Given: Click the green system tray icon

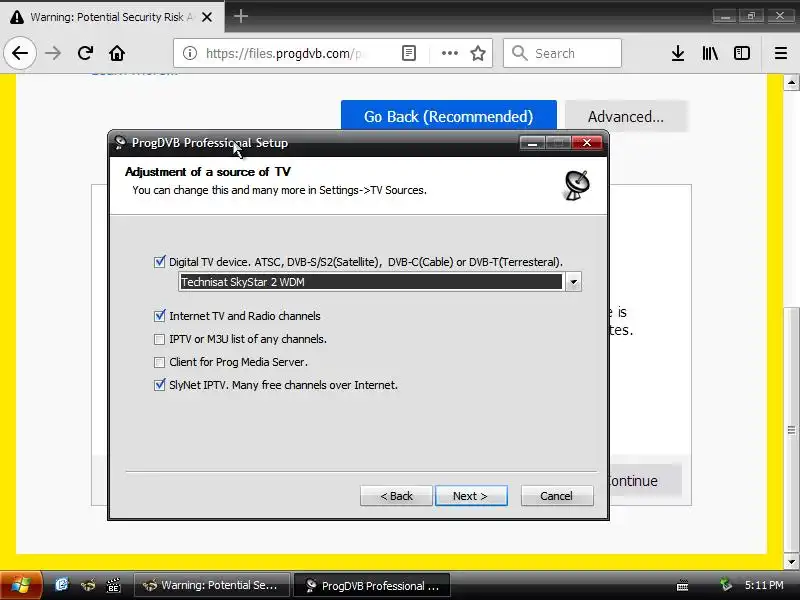Looking at the screenshot, I should pos(725,584).
